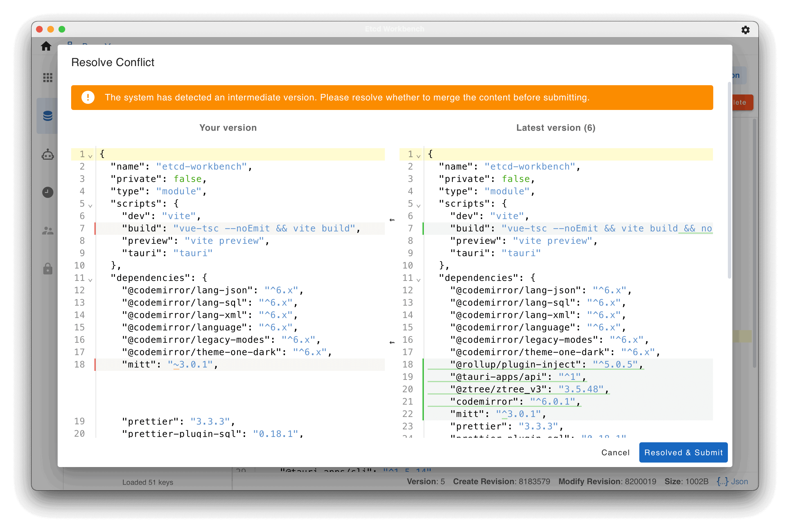Screen dimensions: 790x532
Task: Open the lock icon in sidebar
Action: [48, 269]
